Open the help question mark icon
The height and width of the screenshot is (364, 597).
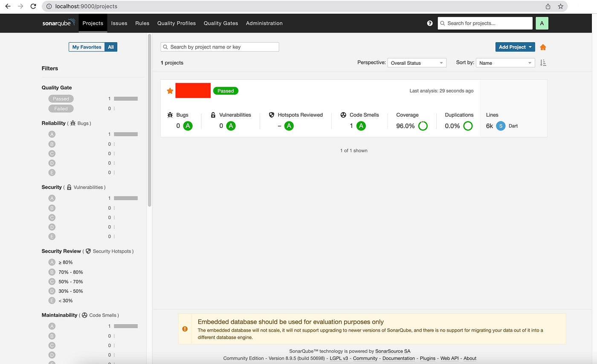coord(430,23)
